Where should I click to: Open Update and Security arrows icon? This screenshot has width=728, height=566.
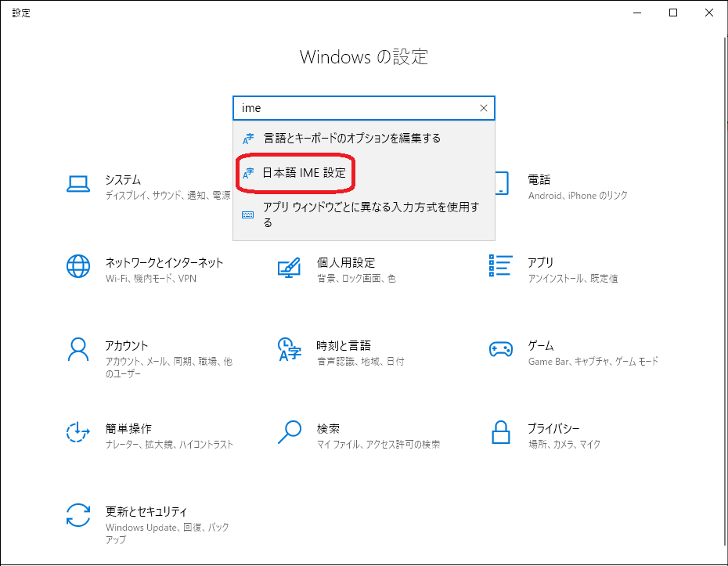pyautogui.click(x=78, y=516)
